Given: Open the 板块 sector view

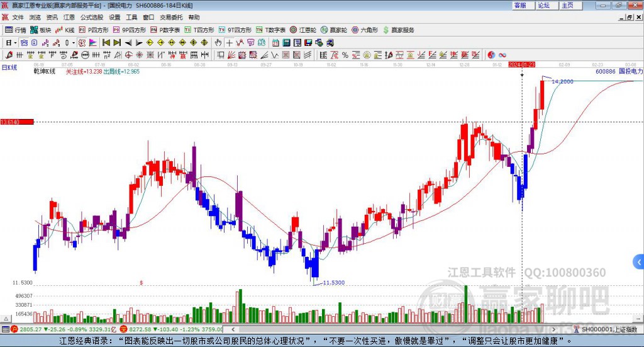Looking at the screenshot, I should (x=40, y=30).
